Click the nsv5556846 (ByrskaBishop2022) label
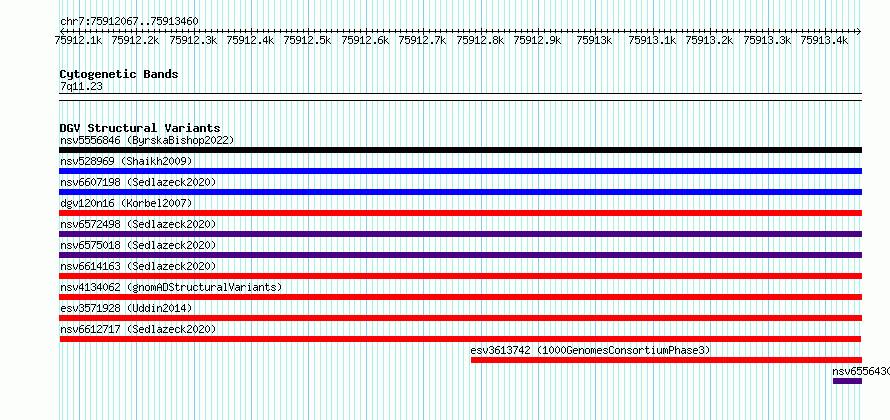The height and width of the screenshot is (420, 890). pyautogui.click(x=147, y=140)
